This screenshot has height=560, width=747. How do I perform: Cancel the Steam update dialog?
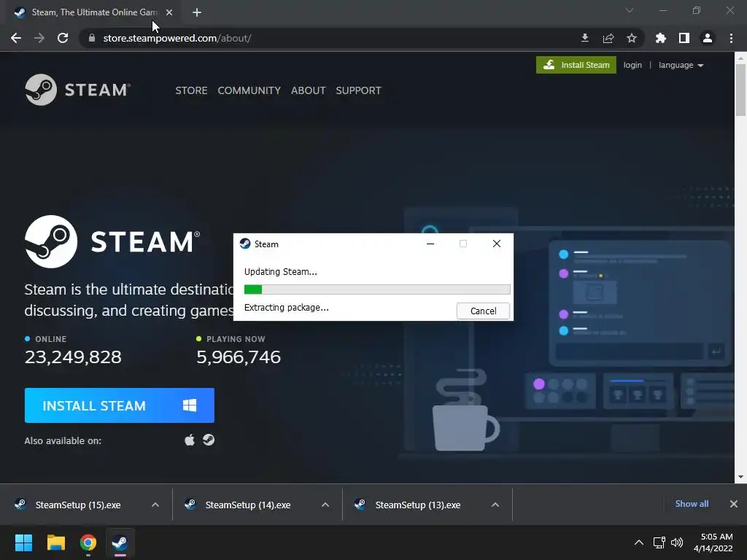483,311
